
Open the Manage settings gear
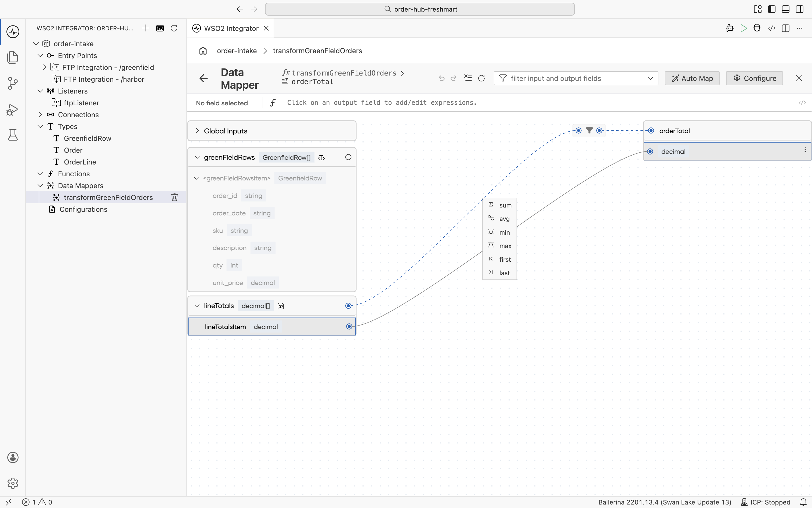[13, 483]
